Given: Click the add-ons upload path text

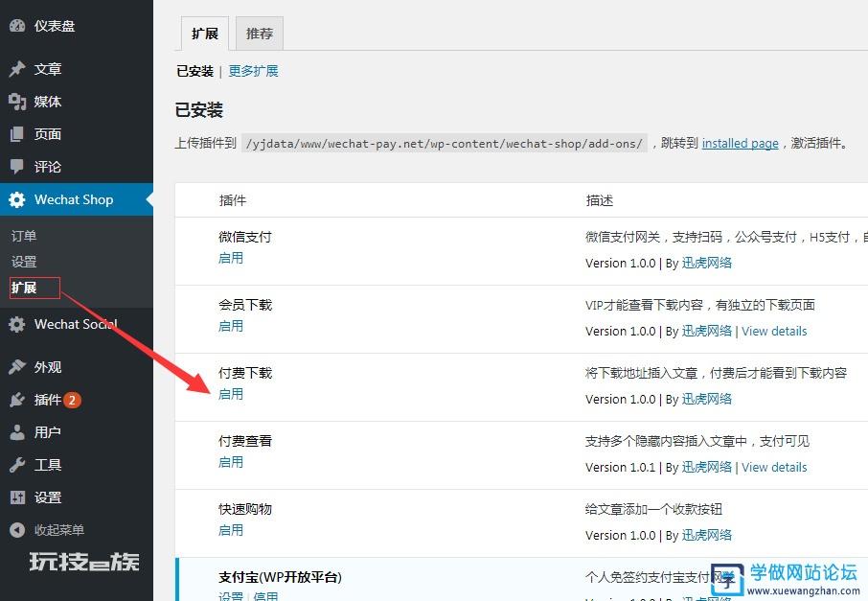Looking at the screenshot, I should pyautogui.click(x=445, y=144).
